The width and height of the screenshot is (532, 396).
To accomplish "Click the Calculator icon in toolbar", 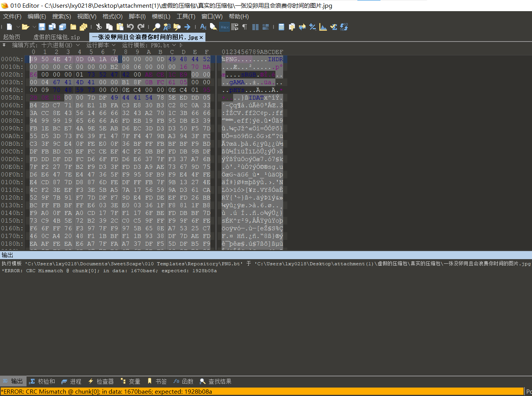I will pos(281,27).
